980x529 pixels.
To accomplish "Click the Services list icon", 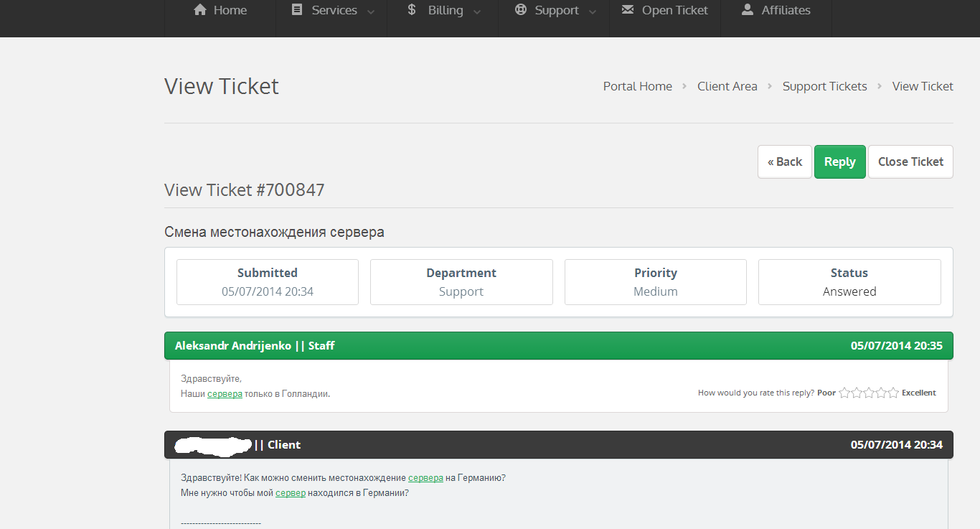I will [x=297, y=10].
